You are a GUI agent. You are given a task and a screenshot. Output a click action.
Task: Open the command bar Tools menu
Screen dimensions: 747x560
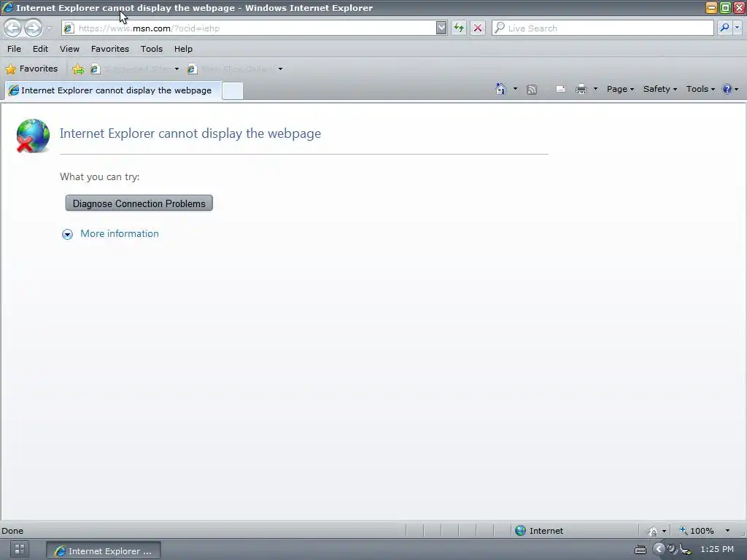(x=700, y=89)
